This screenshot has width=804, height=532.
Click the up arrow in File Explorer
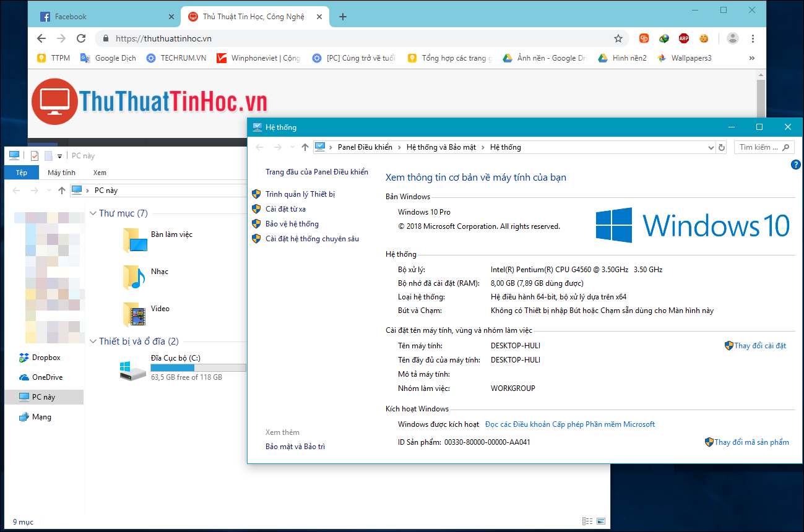[x=61, y=191]
